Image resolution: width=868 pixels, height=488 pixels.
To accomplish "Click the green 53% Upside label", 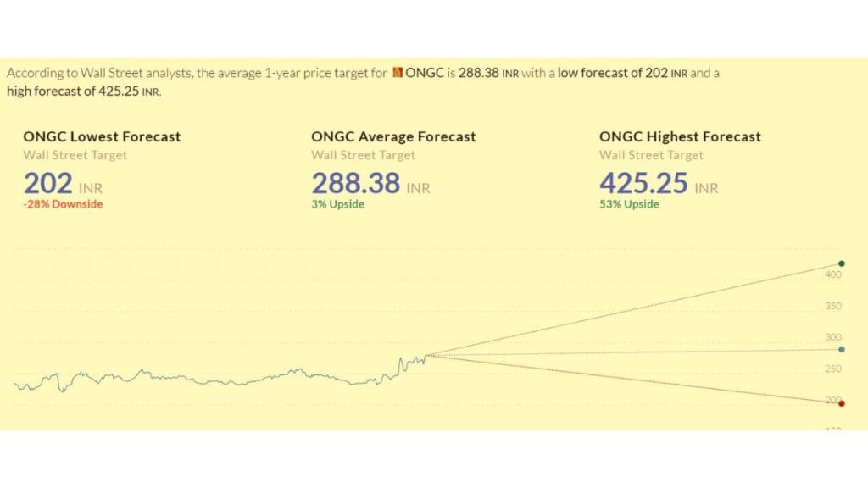I will (629, 204).
